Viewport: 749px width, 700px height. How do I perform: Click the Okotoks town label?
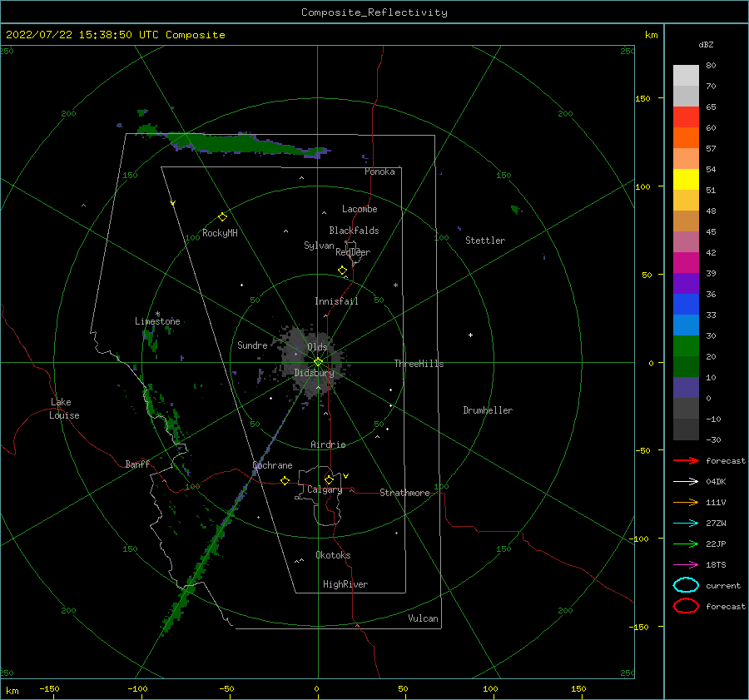tap(333, 555)
